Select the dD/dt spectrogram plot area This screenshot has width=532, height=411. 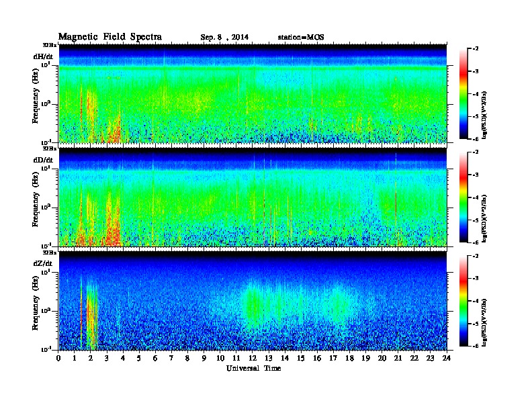click(x=253, y=197)
